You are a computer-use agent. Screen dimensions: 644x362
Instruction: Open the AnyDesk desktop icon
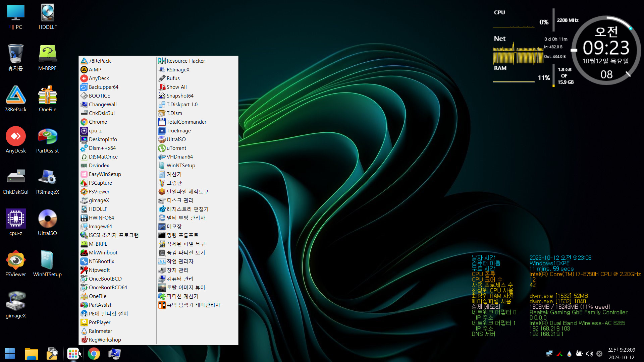pyautogui.click(x=15, y=140)
